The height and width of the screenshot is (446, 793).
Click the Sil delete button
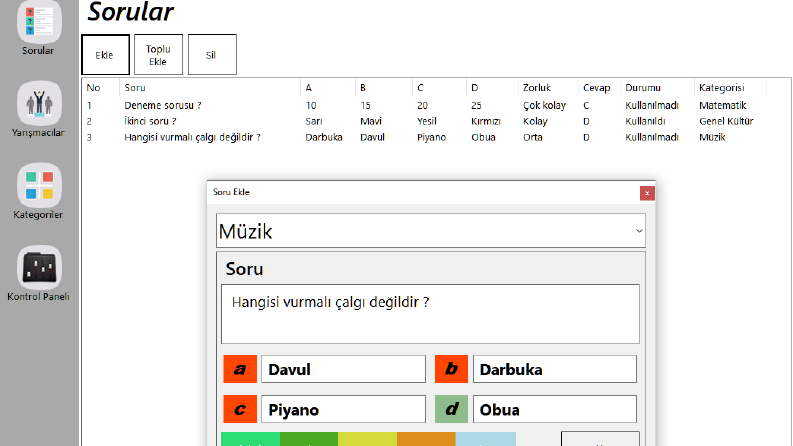pos(212,55)
